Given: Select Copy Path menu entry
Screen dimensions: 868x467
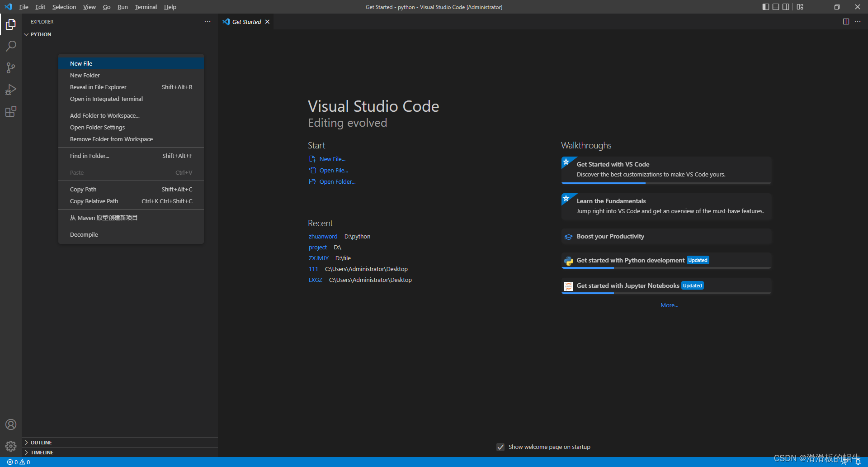Looking at the screenshot, I should [x=131, y=190].
